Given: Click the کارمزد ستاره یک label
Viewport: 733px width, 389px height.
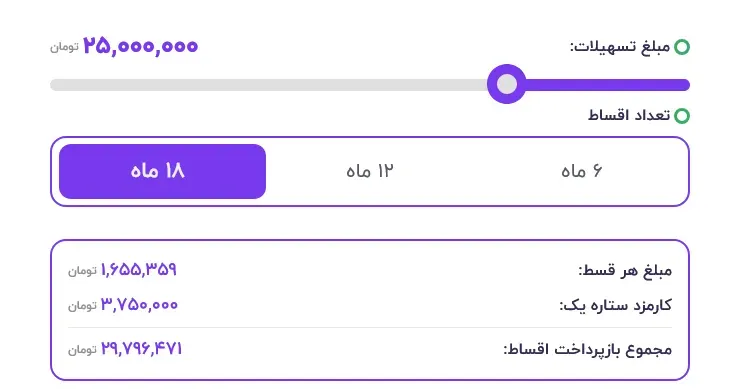Looking at the screenshot, I should click(x=616, y=305).
